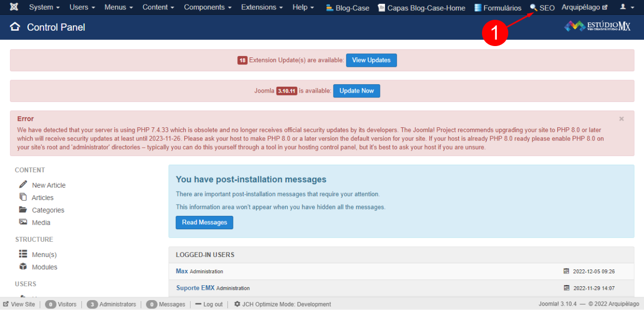This screenshot has height=310, width=644.
Task: Click the Control Panel home icon
Action: tap(15, 27)
